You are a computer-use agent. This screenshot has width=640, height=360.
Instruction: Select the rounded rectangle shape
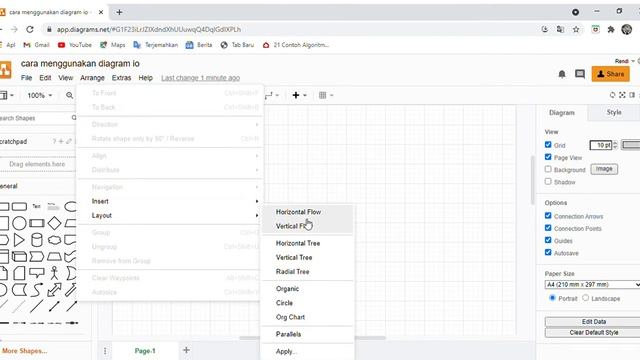tap(19, 207)
